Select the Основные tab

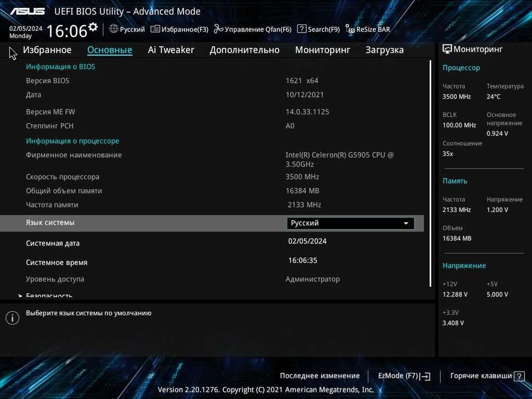point(109,50)
